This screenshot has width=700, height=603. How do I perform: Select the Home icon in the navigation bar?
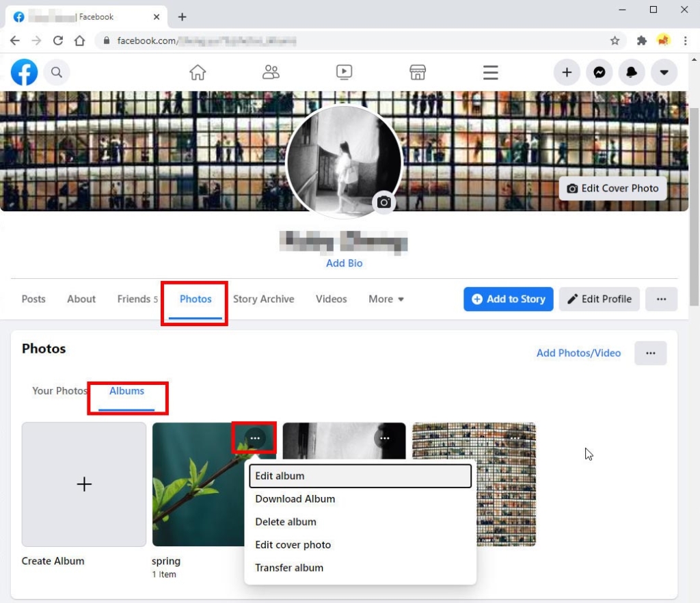pyautogui.click(x=198, y=72)
